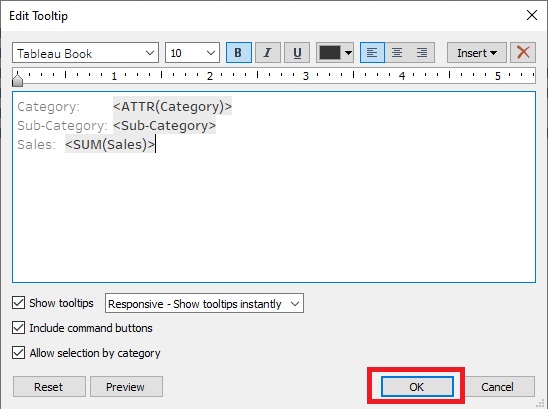
Task: Click the Preview button
Action: click(x=126, y=387)
